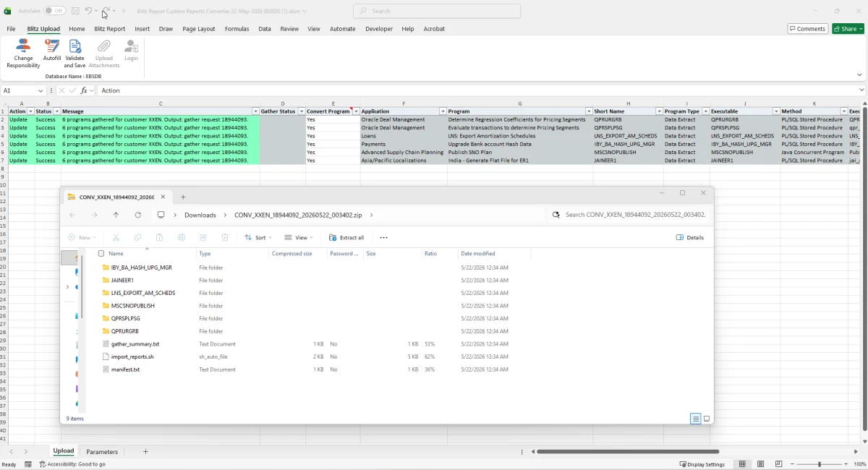868x470 pixels.
Task: Click the Rename icon in Explorer toolbar
Action: [x=181, y=237]
